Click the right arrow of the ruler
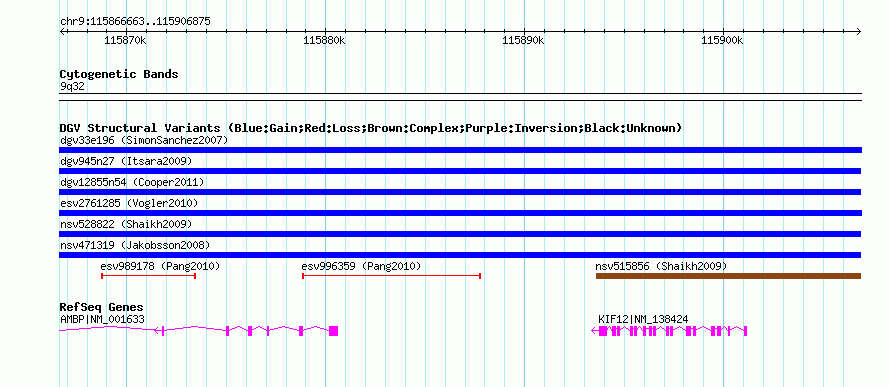 tap(859, 31)
